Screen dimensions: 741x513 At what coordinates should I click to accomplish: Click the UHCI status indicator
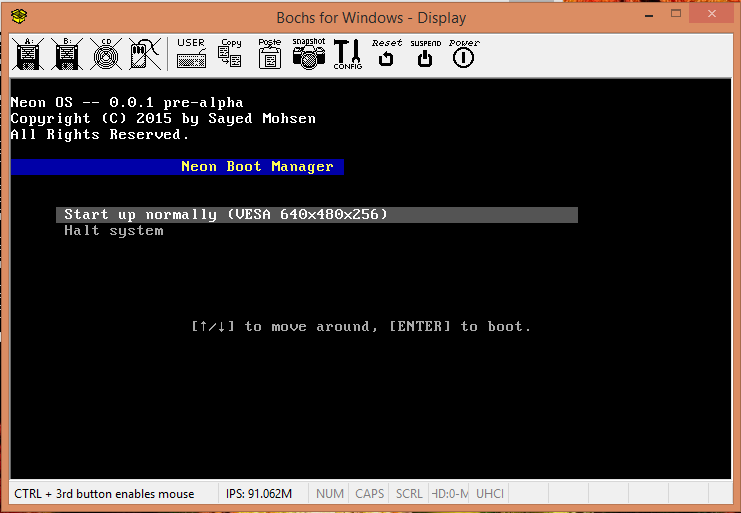click(x=489, y=494)
